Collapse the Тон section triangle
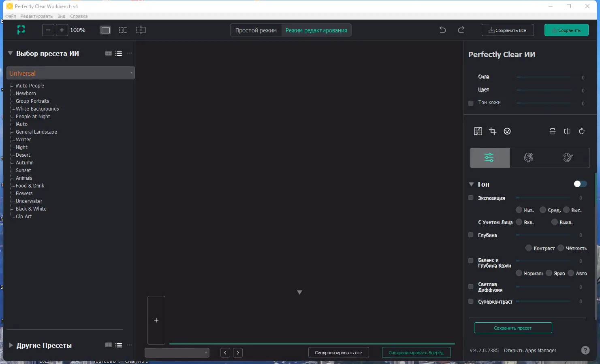The width and height of the screenshot is (600, 364). pos(471,184)
